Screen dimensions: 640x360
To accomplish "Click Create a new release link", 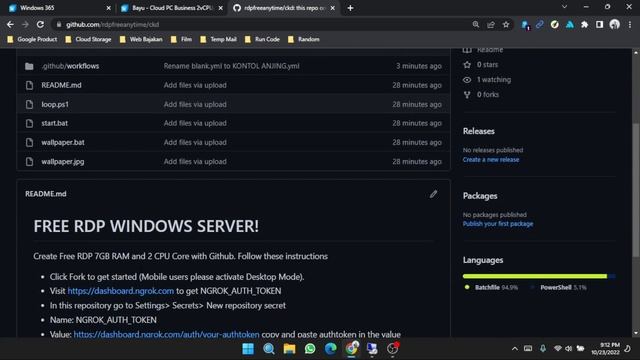I will pos(491,160).
